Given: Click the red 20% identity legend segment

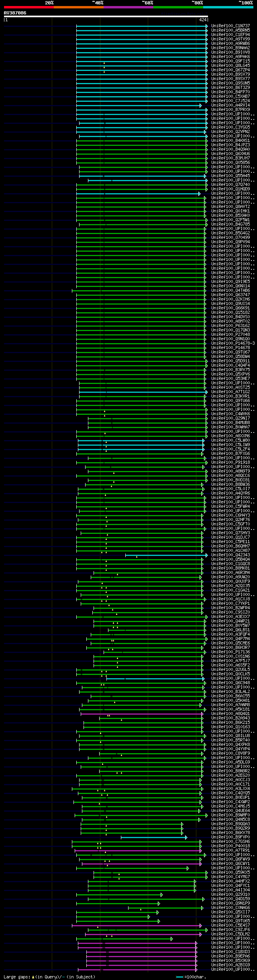Looking at the screenshot, I should tap(29, 7).
